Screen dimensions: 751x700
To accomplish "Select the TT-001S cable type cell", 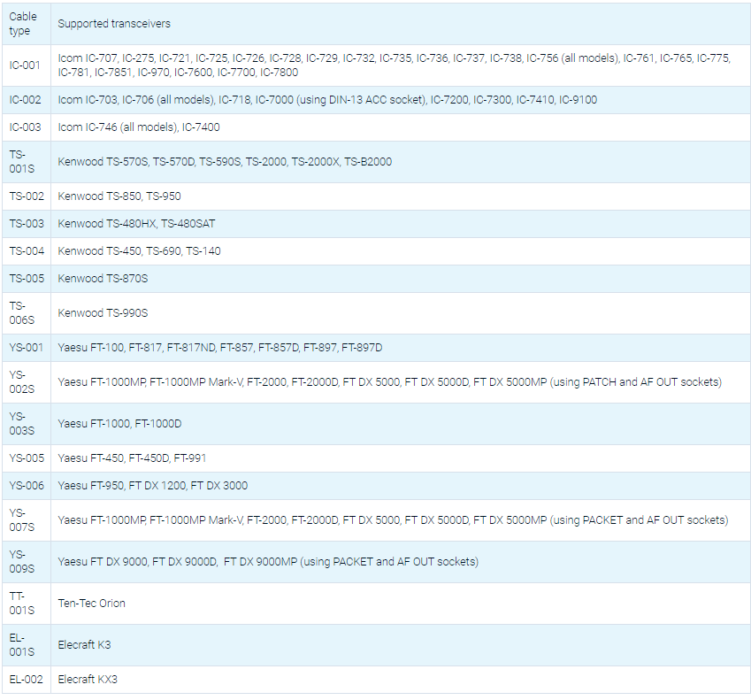I will [27, 604].
